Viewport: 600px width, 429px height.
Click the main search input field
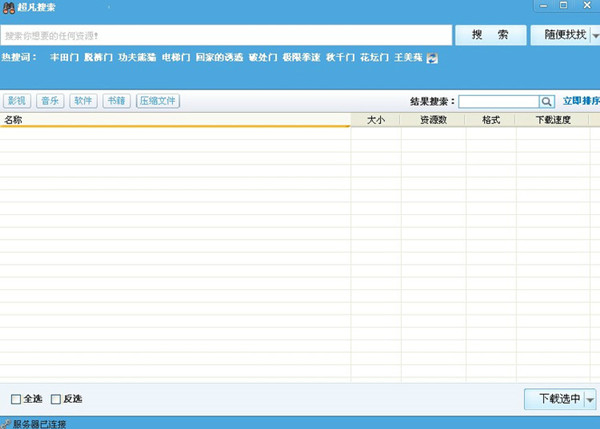click(225, 36)
